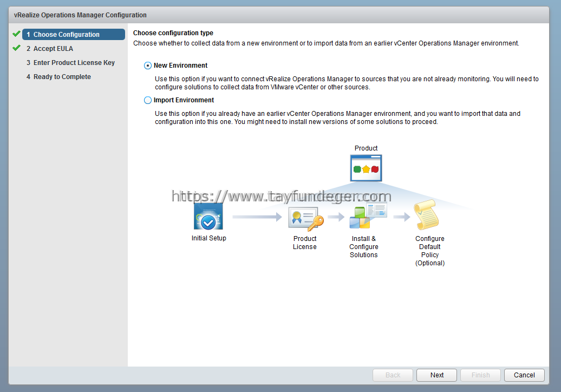
Task: Click the Initial Setup checkmark icon
Action: pos(208,217)
